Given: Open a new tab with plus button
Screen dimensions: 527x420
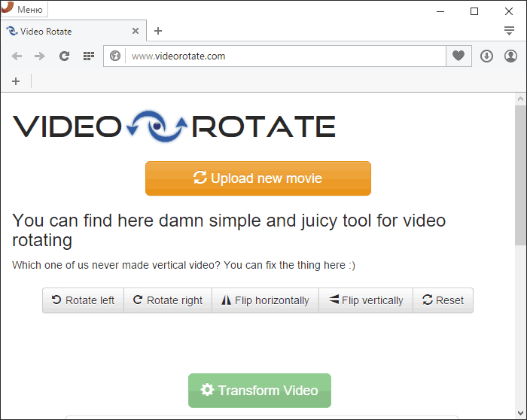Looking at the screenshot, I should 158,31.
